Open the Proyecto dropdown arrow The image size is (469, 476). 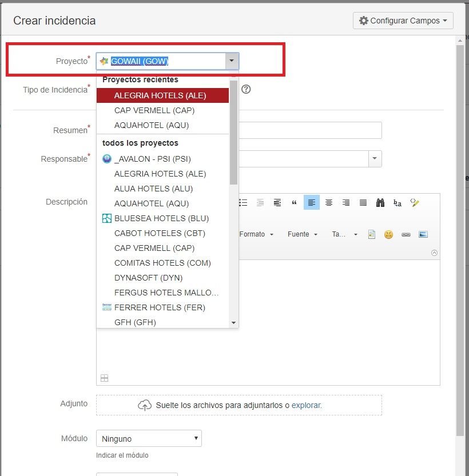click(232, 61)
